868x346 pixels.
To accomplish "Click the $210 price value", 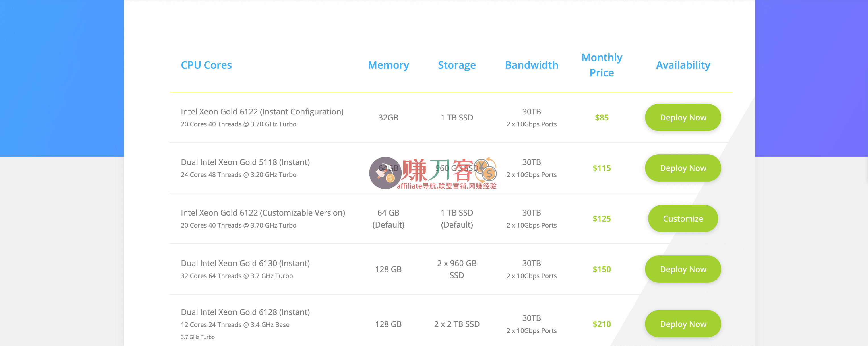I will coord(602,324).
